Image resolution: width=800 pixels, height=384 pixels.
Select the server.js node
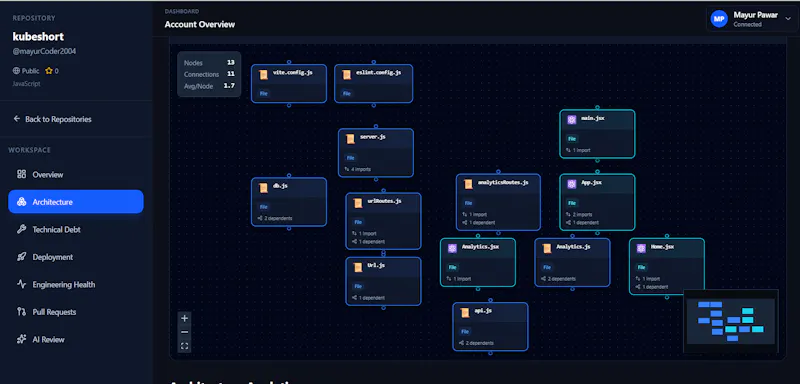click(x=376, y=153)
